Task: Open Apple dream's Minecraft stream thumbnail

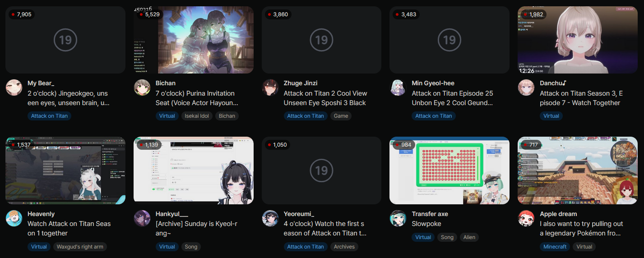Action: (x=578, y=170)
